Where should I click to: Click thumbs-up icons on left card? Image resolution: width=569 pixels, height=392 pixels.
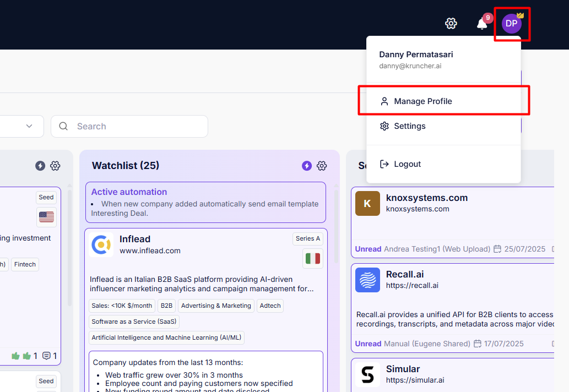tap(21, 356)
